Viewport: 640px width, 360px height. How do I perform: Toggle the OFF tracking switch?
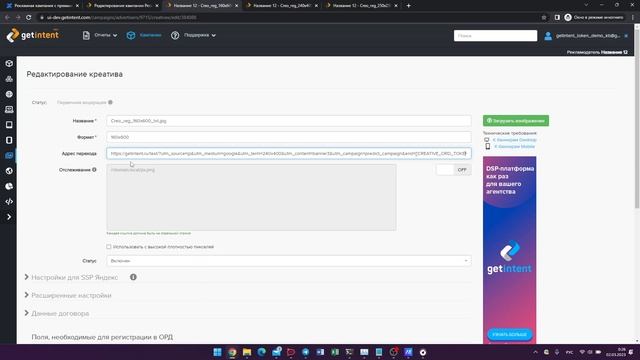(453, 170)
